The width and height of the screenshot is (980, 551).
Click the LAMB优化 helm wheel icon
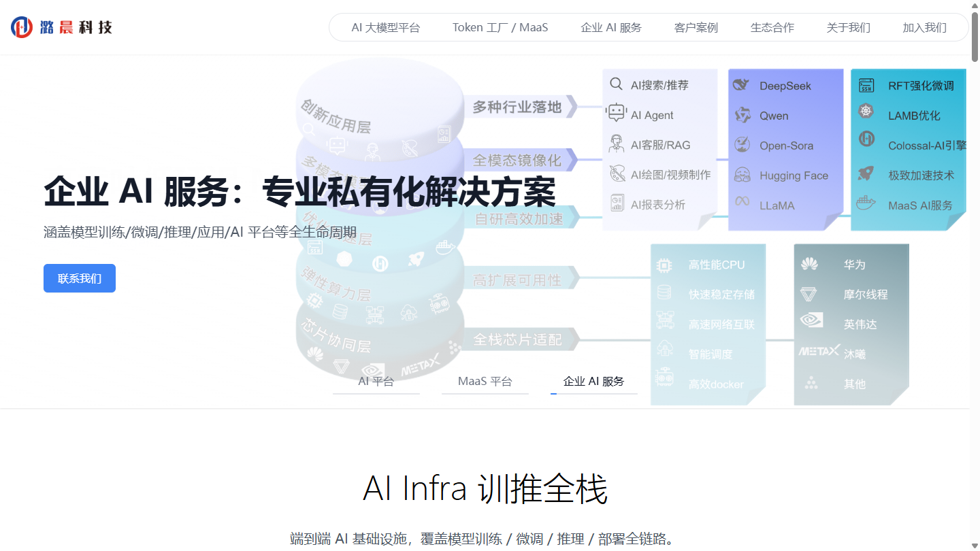coord(866,111)
